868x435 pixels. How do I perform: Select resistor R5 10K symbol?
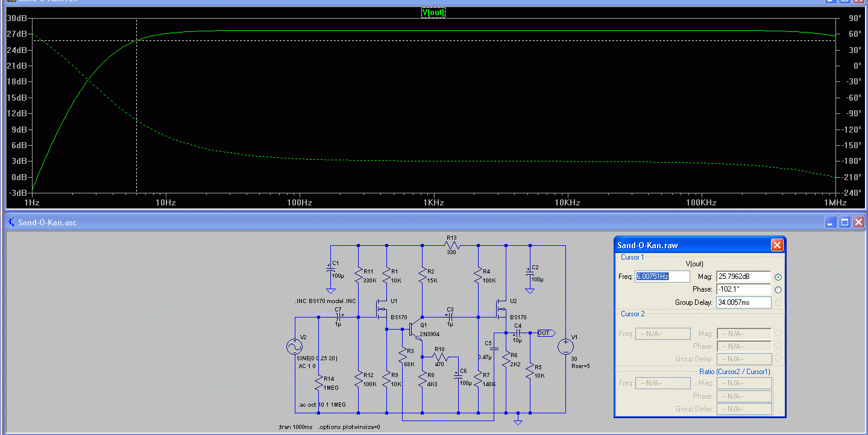(530, 371)
